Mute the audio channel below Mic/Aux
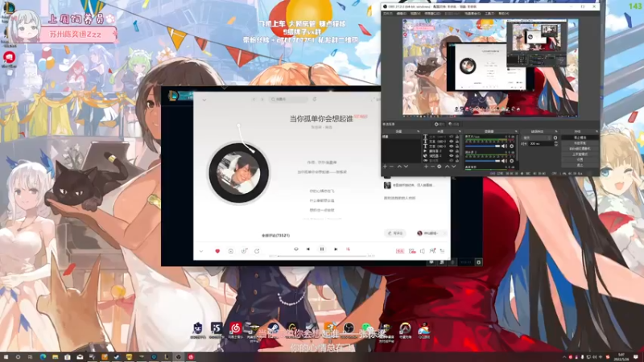Screen dimensions: 644x362 (x=504, y=161)
